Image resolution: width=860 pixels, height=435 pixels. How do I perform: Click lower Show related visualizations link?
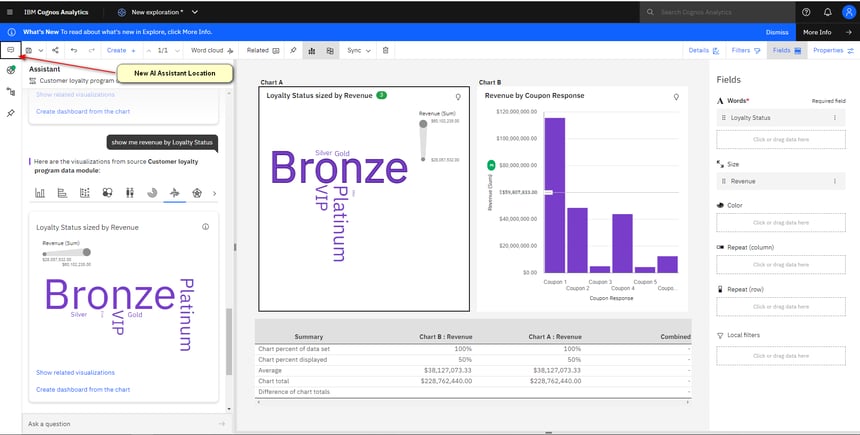pos(76,372)
